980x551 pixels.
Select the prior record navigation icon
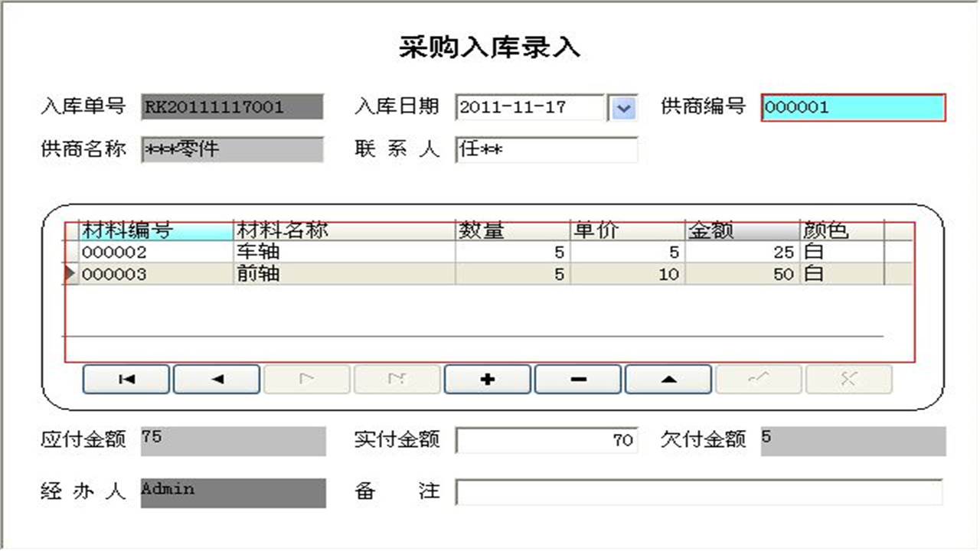pyautogui.click(x=217, y=379)
